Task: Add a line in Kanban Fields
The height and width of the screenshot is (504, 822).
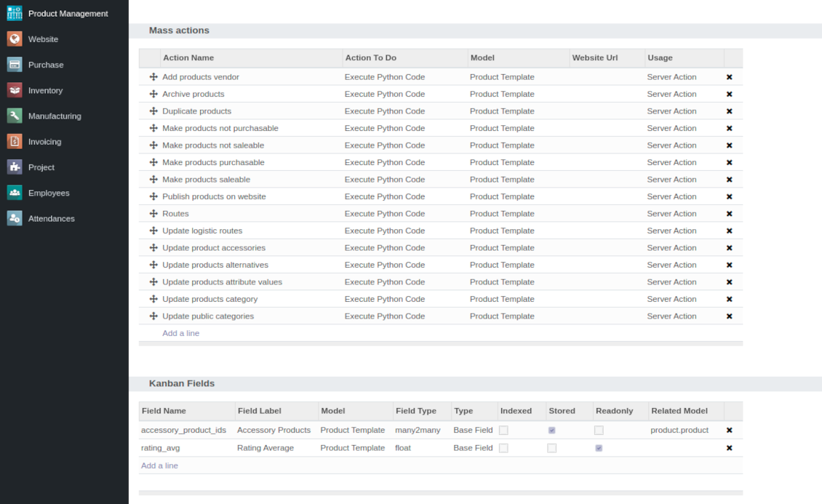Action: [159, 465]
